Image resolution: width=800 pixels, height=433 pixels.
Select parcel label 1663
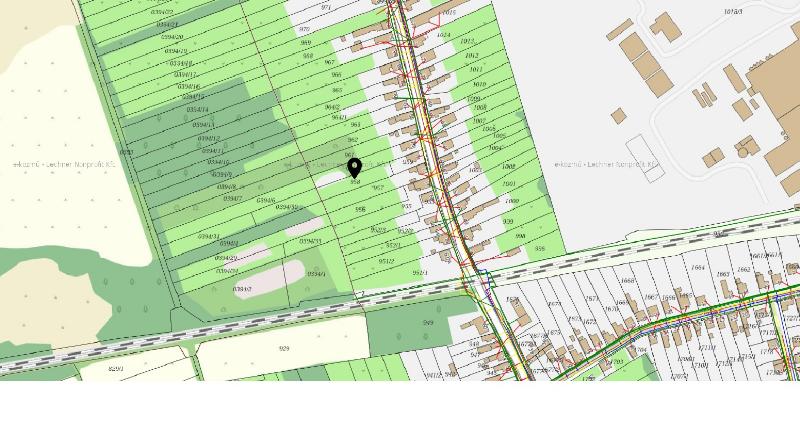(x=723, y=274)
